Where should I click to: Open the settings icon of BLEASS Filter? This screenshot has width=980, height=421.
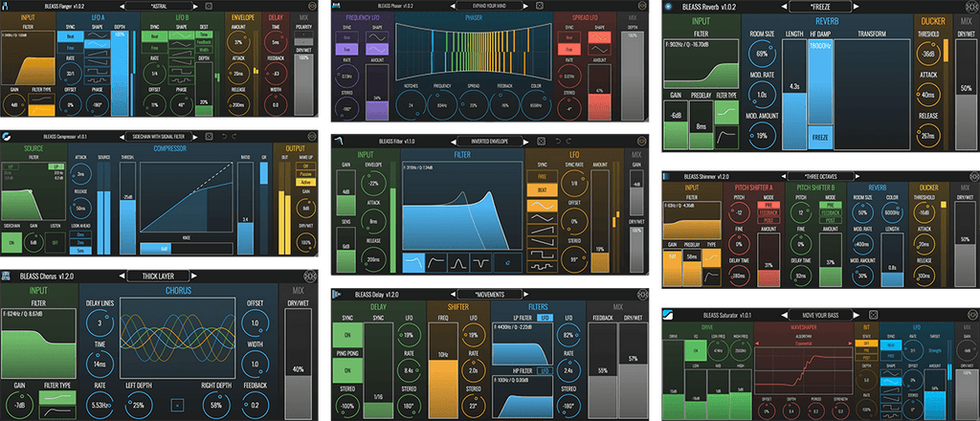[641, 142]
